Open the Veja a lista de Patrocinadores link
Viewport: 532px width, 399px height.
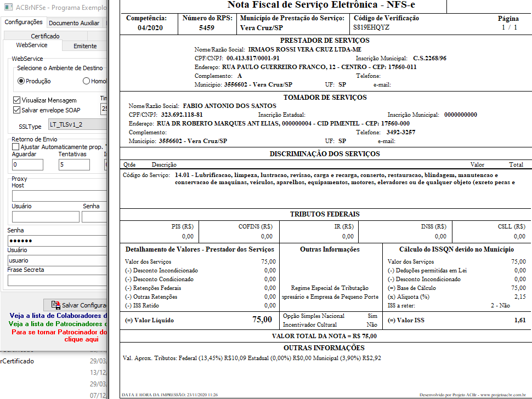[58, 324]
